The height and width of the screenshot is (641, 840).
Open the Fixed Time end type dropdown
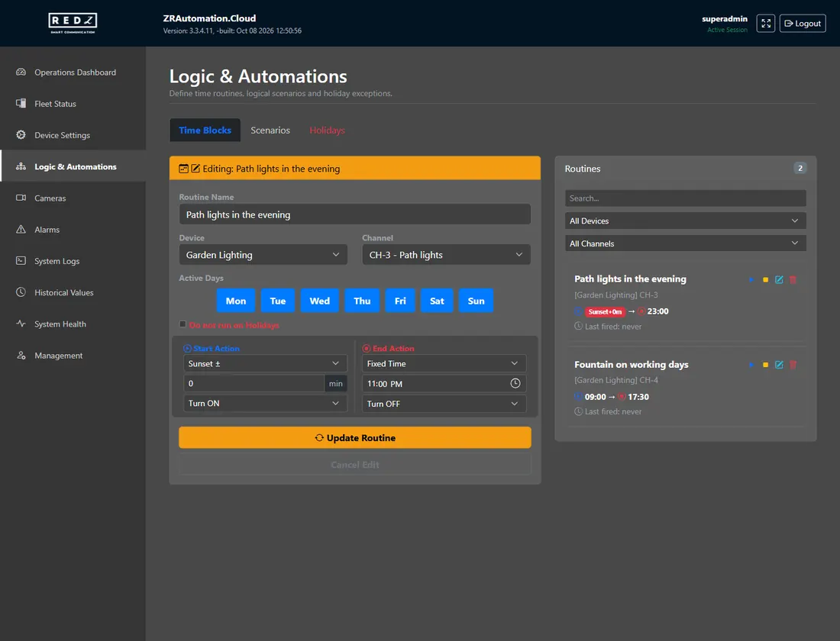(x=444, y=363)
